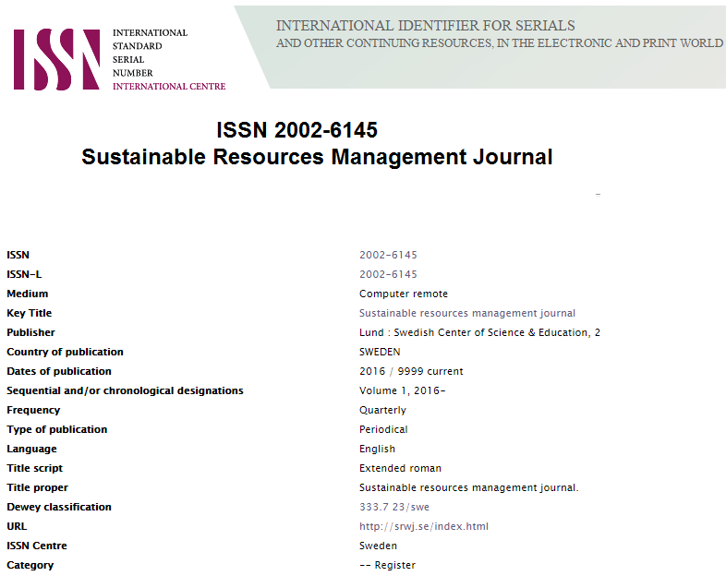Click the 'Title proper' field label
The width and height of the screenshot is (726, 588).
[37, 487]
